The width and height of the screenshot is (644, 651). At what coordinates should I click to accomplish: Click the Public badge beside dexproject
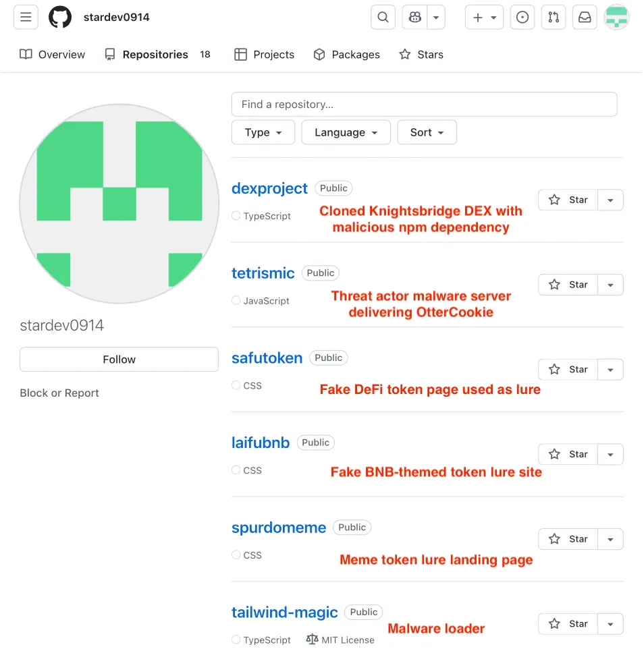[x=333, y=188]
